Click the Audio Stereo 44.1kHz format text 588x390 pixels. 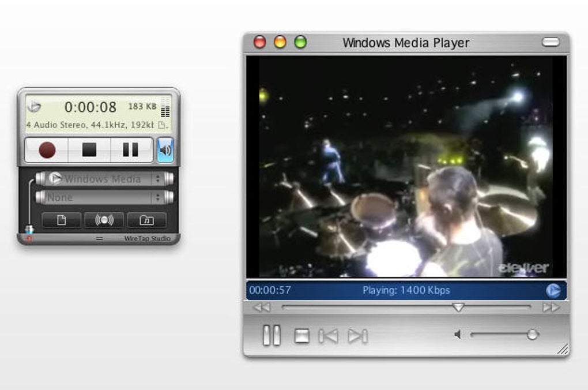click(x=90, y=125)
